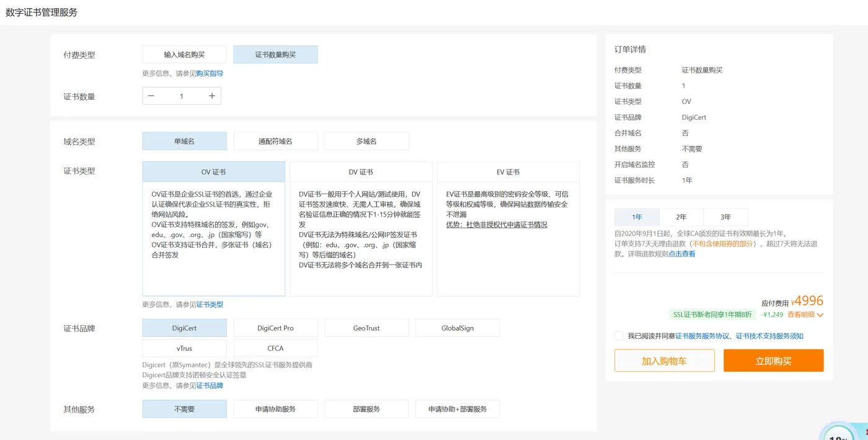The width and height of the screenshot is (868, 440).
Task: Select 证书数量购买 payment type
Action: (x=275, y=55)
